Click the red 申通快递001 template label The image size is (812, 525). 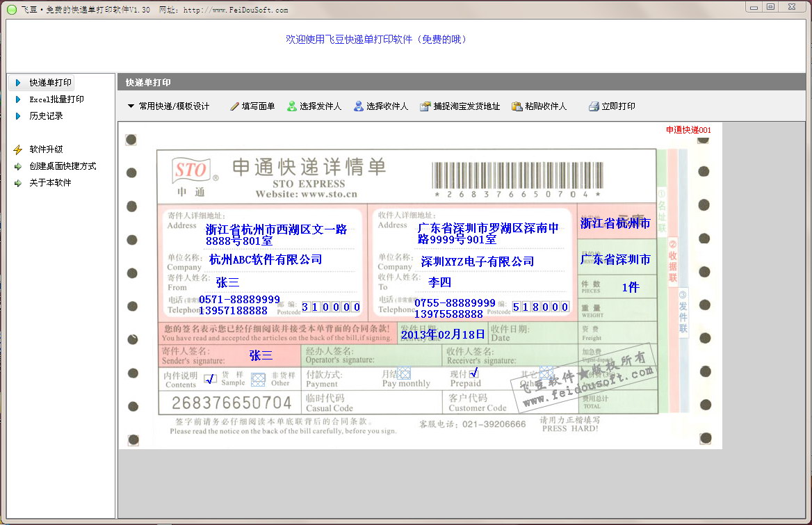point(688,130)
